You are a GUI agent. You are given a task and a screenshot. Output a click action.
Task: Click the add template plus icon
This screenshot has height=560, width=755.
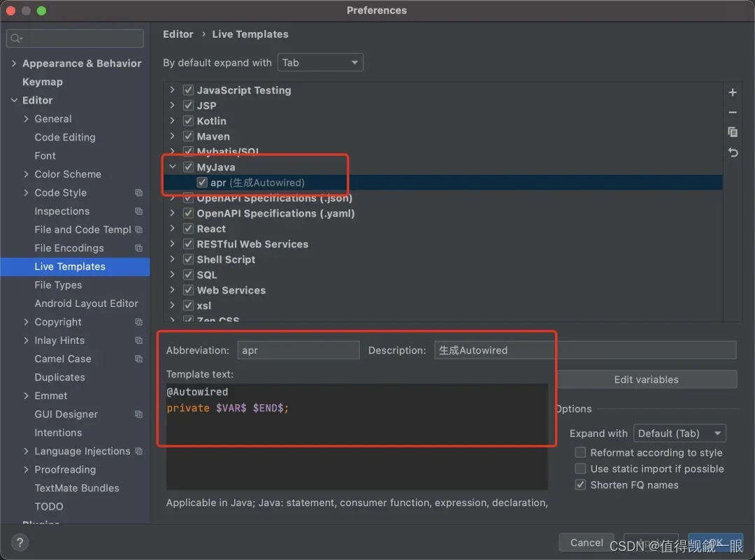point(733,92)
